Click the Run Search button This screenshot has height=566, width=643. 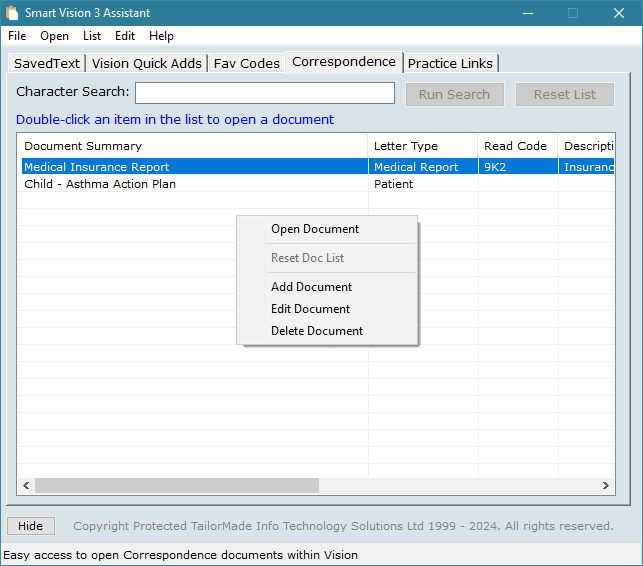coord(454,94)
